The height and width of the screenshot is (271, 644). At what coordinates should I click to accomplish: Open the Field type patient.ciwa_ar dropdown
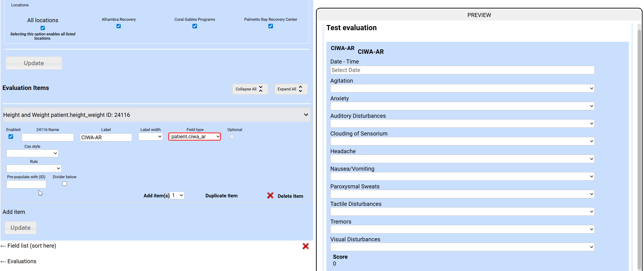click(x=195, y=137)
